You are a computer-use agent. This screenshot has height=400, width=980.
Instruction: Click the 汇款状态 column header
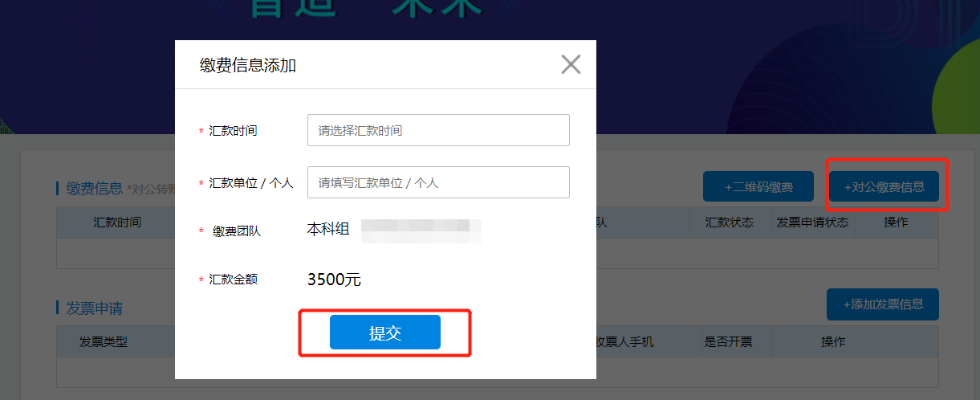point(730,222)
